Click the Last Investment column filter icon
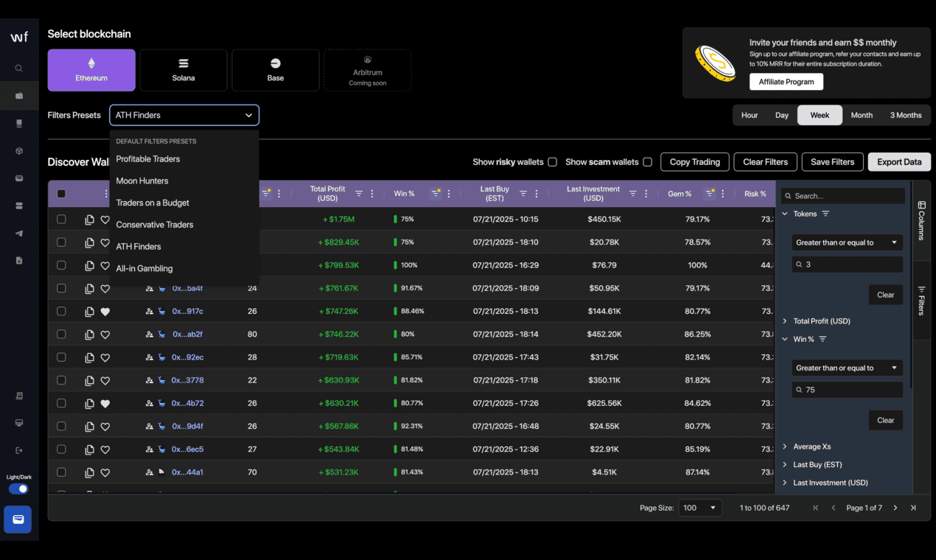The image size is (936, 560). pos(632,194)
